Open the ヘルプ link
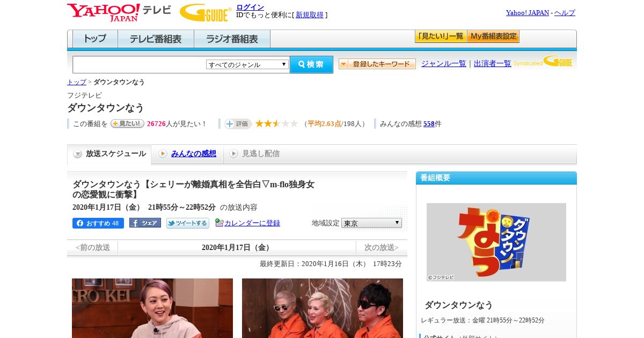The image size is (644, 338). coord(565,12)
